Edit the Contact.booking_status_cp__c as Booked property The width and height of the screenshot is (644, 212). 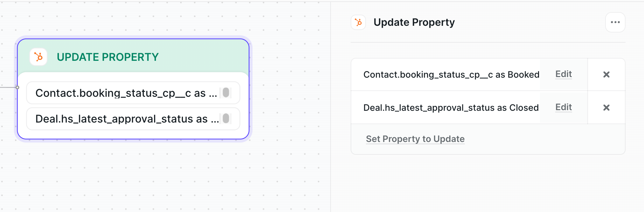pyautogui.click(x=563, y=74)
